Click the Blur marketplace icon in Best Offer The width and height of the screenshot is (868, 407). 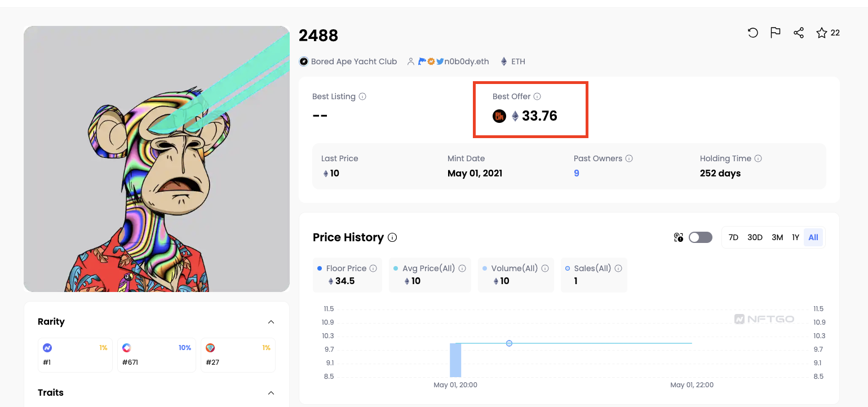coord(499,116)
